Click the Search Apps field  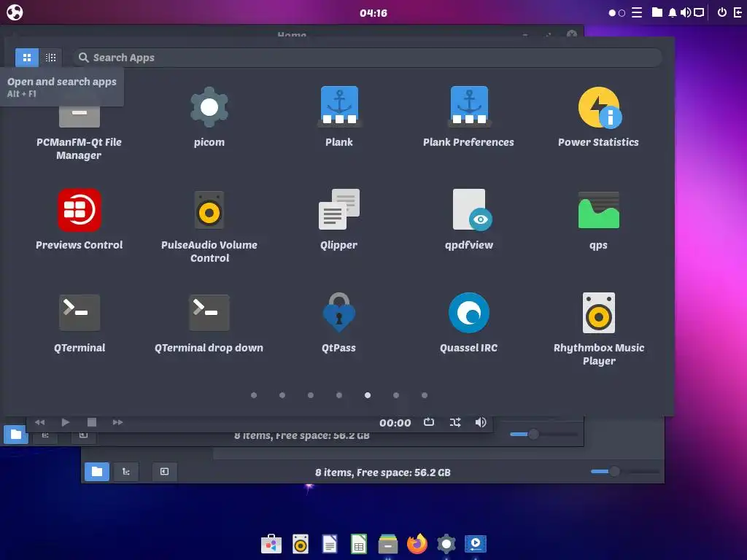click(367, 58)
